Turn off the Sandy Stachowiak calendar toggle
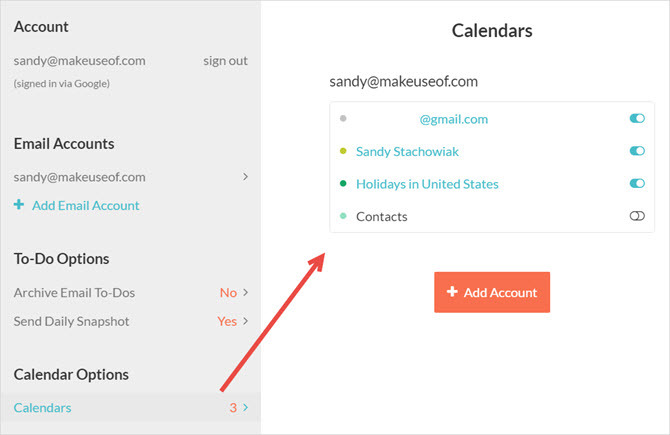The height and width of the screenshot is (435, 670). tap(637, 151)
